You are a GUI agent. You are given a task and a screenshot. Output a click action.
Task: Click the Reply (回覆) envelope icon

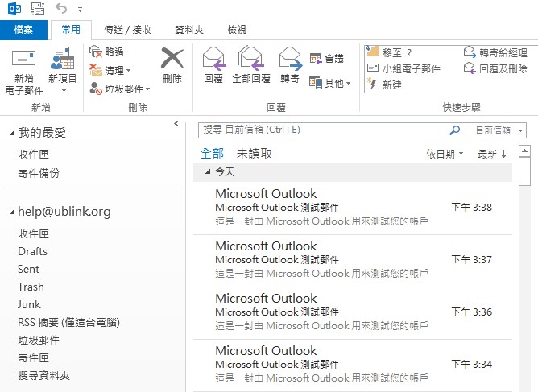pos(213,58)
